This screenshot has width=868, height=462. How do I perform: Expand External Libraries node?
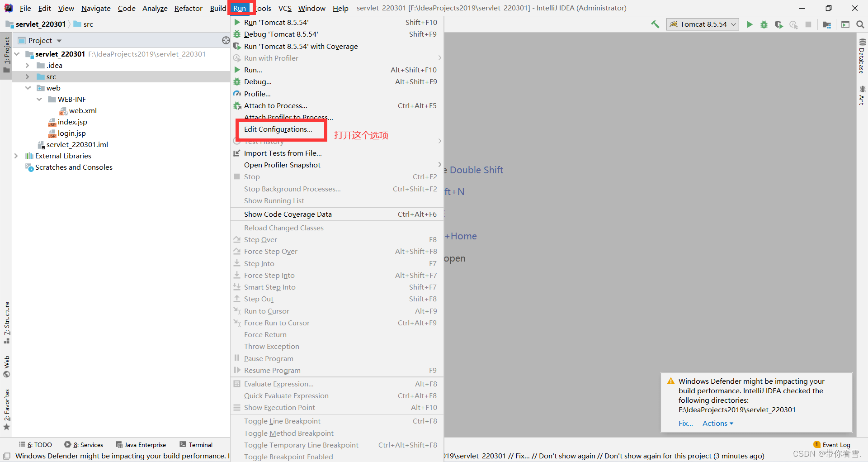[x=16, y=156]
